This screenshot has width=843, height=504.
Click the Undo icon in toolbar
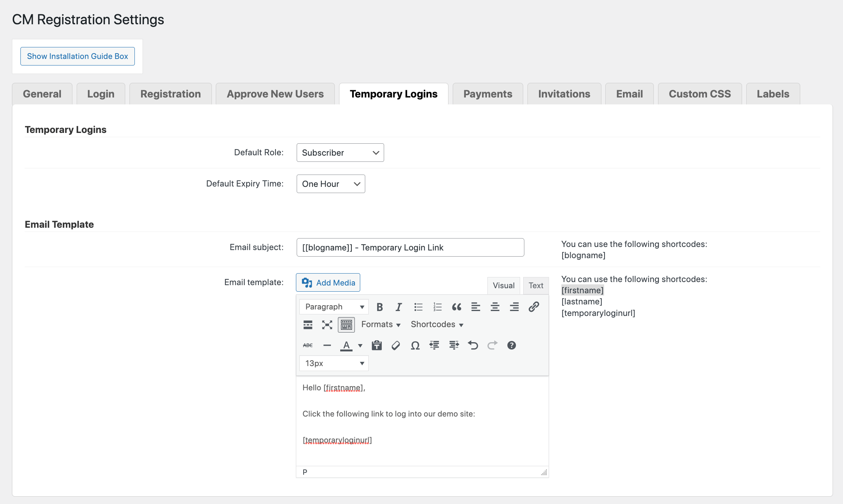tap(474, 344)
